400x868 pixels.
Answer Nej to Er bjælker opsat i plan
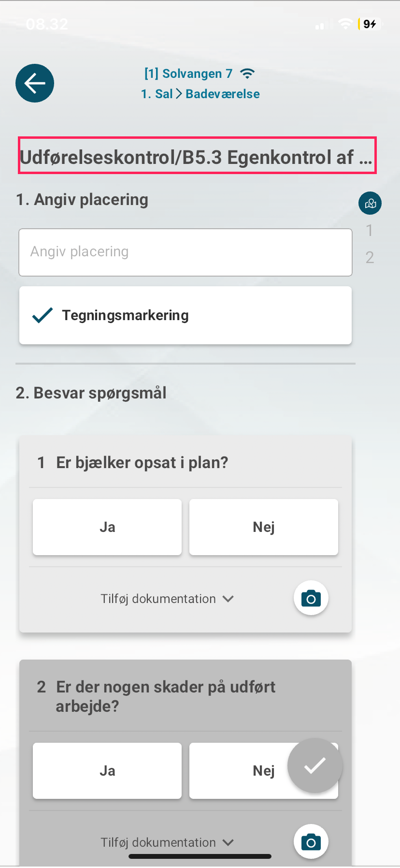pos(264,527)
